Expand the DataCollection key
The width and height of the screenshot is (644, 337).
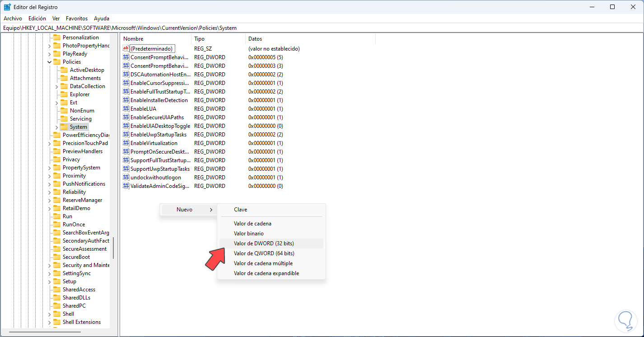click(x=56, y=86)
